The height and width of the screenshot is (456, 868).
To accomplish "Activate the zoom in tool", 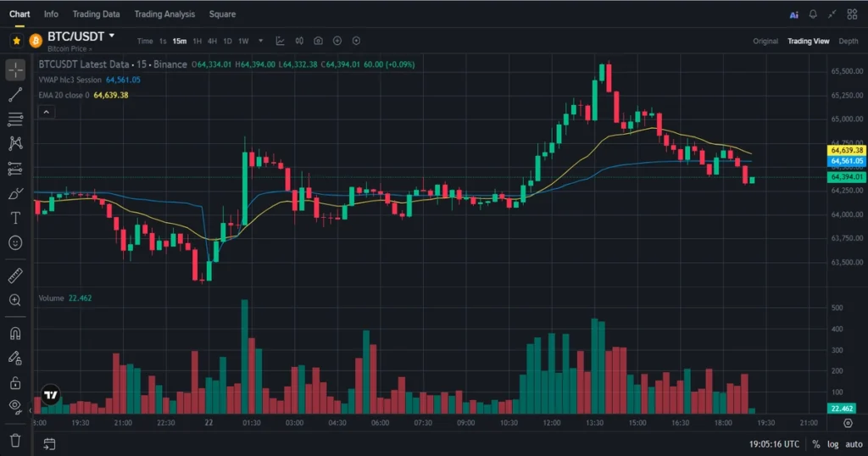I will (15, 300).
